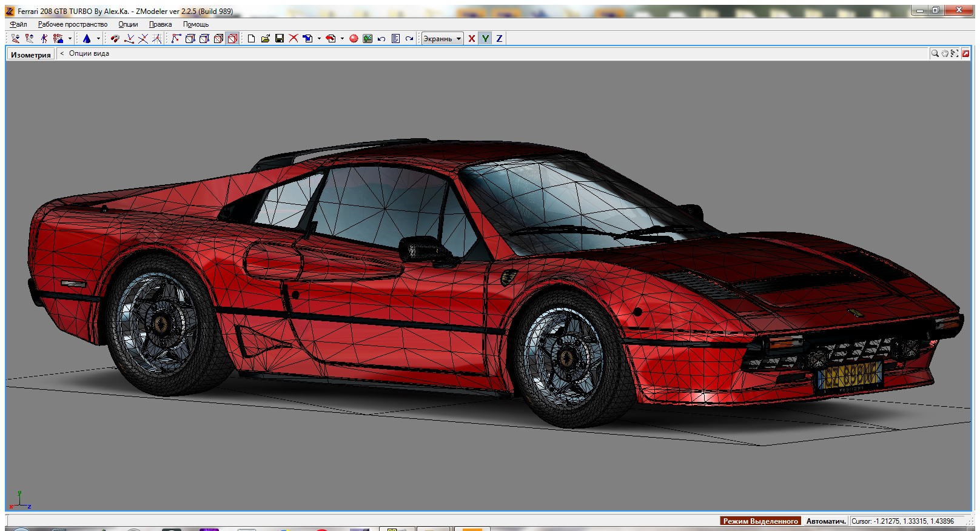The height and width of the screenshot is (531, 980).
Task: Click the vertex snap icon after magnet
Action: point(129,38)
